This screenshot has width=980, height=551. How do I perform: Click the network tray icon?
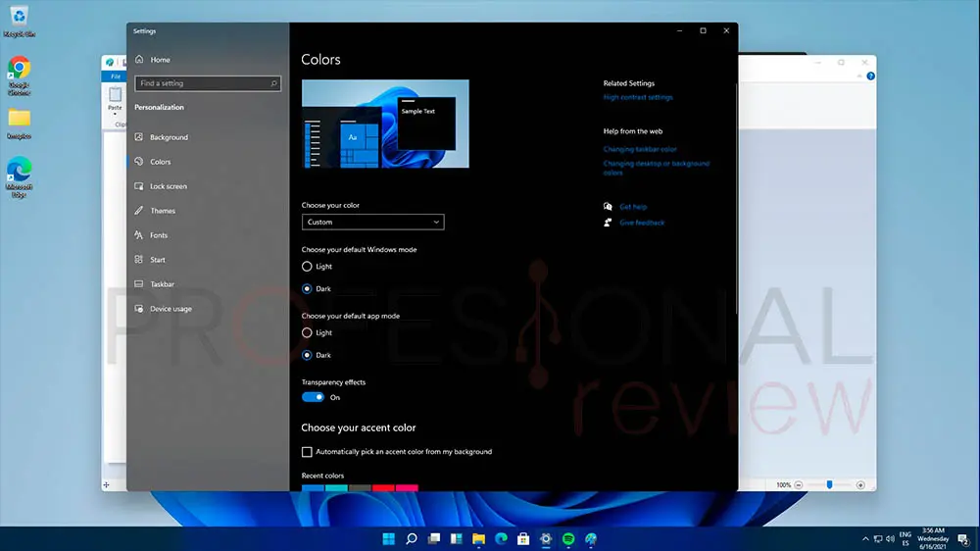pos(878,539)
